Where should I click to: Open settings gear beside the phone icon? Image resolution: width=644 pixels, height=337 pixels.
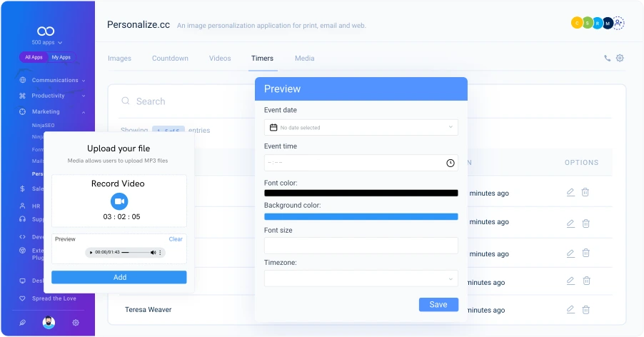tap(620, 59)
